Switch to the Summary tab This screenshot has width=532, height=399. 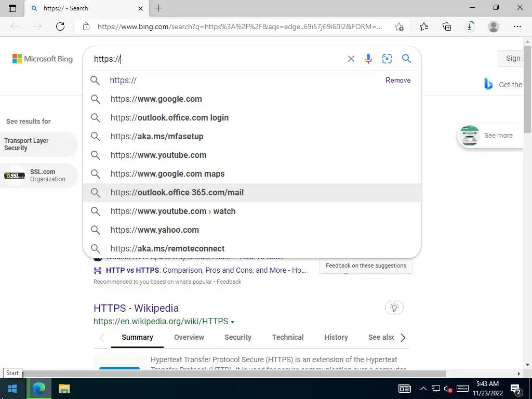click(137, 337)
